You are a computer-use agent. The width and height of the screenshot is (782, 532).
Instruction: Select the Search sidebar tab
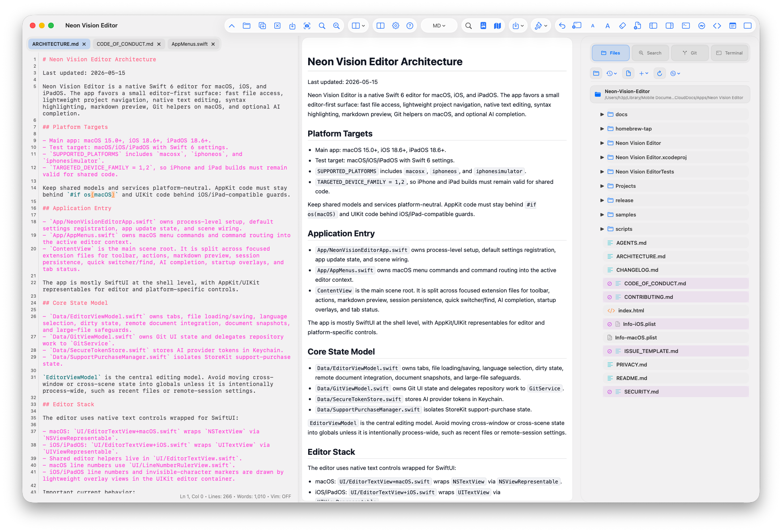click(x=650, y=53)
